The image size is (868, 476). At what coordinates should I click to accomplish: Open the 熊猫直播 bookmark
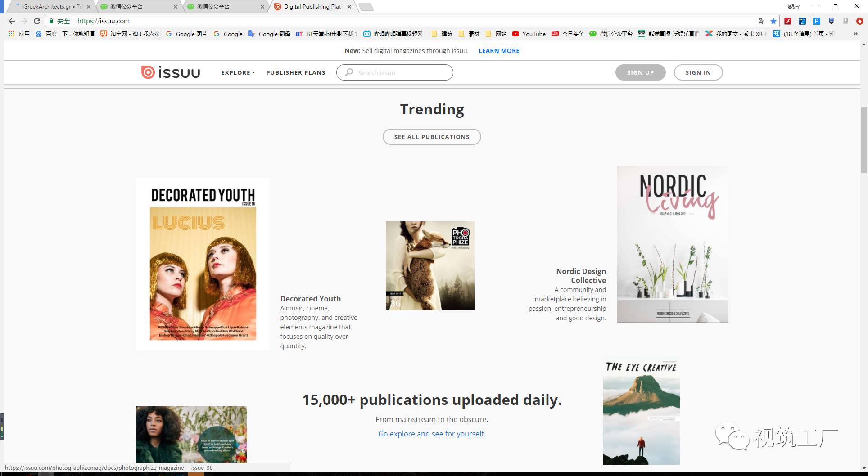pyautogui.click(x=669, y=34)
